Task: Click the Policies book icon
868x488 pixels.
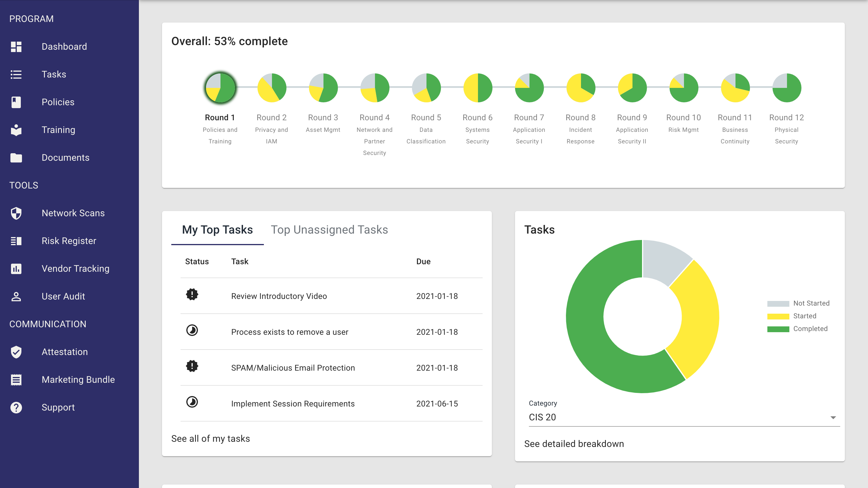Action: [x=16, y=102]
